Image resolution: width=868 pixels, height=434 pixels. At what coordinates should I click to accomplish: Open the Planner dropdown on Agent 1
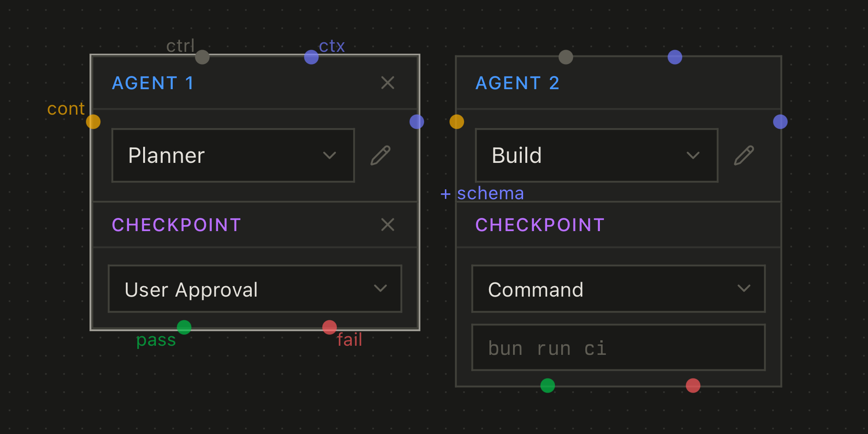pos(233,155)
